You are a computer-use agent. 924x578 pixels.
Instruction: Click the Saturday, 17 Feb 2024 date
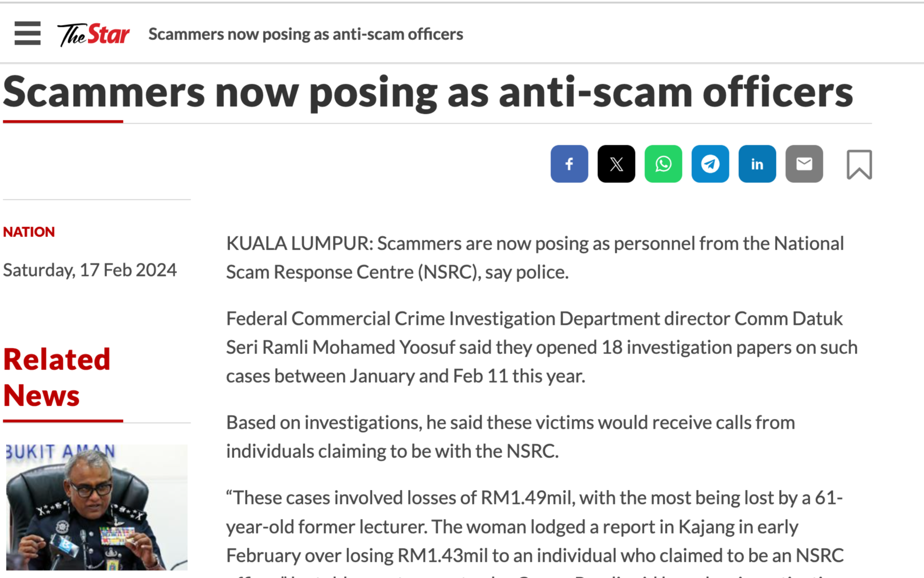[90, 270]
